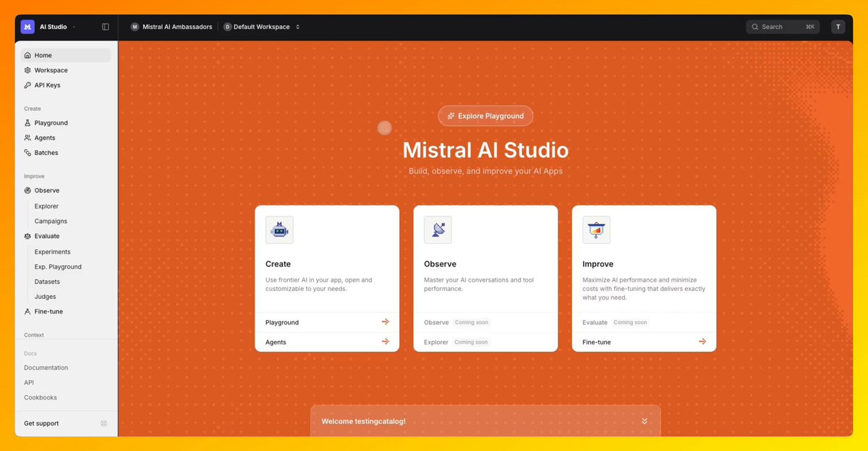Viewport: 868px width, 451px height.
Task: Click Evaluate Coming soon row in Improve card
Action: point(644,322)
